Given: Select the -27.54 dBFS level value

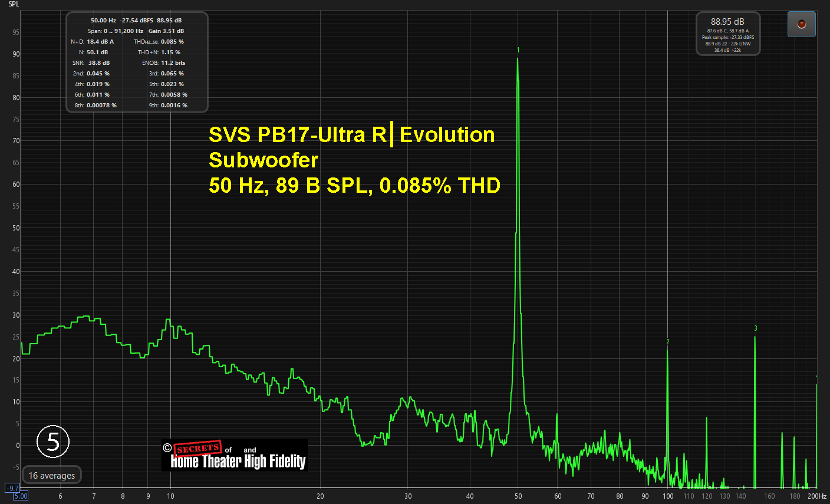Looking at the screenshot, I should click(136, 21).
